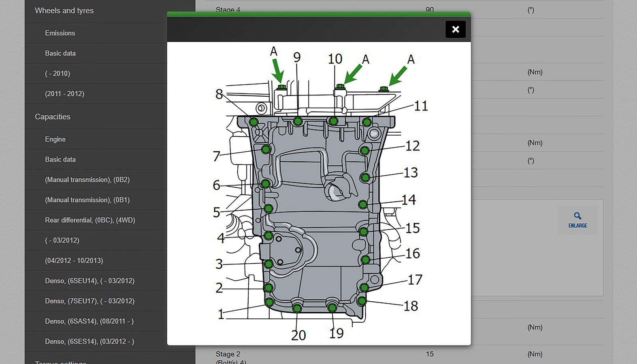Close the enlarged diagram popup
637x364 pixels.
coord(455,29)
